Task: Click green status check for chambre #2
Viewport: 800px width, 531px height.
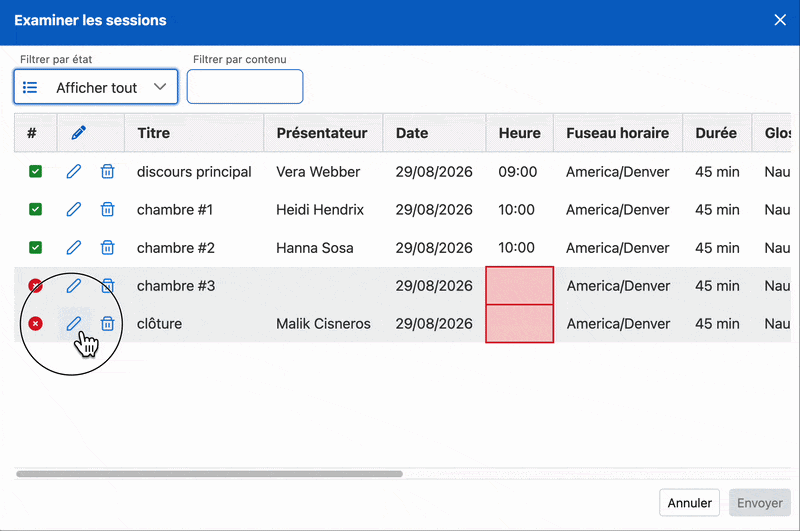Action: tap(35, 247)
